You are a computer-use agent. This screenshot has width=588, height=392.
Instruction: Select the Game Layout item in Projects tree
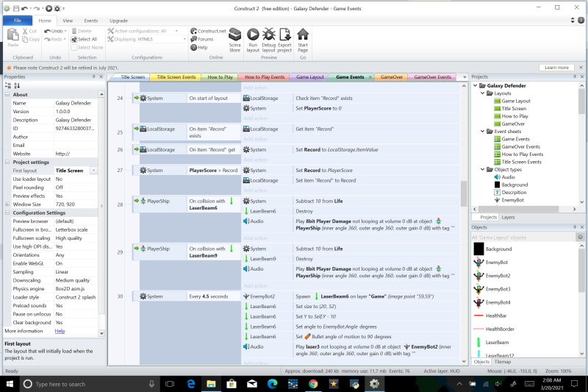(516, 101)
